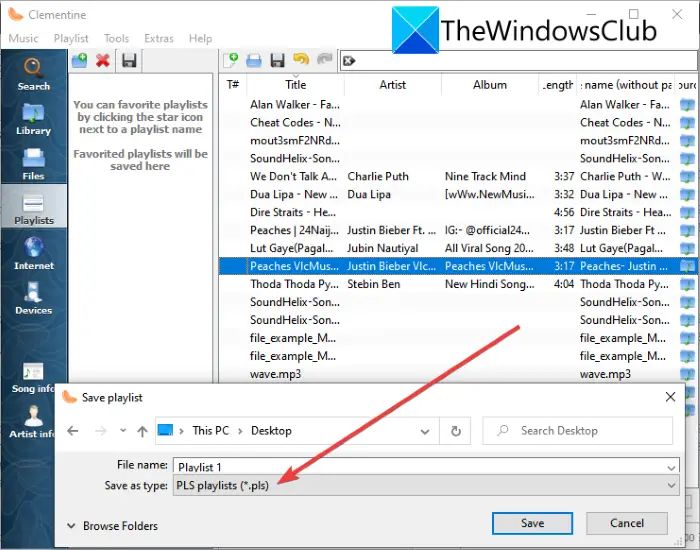
Task: Expand Browse Folders section
Action: (x=112, y=526)
